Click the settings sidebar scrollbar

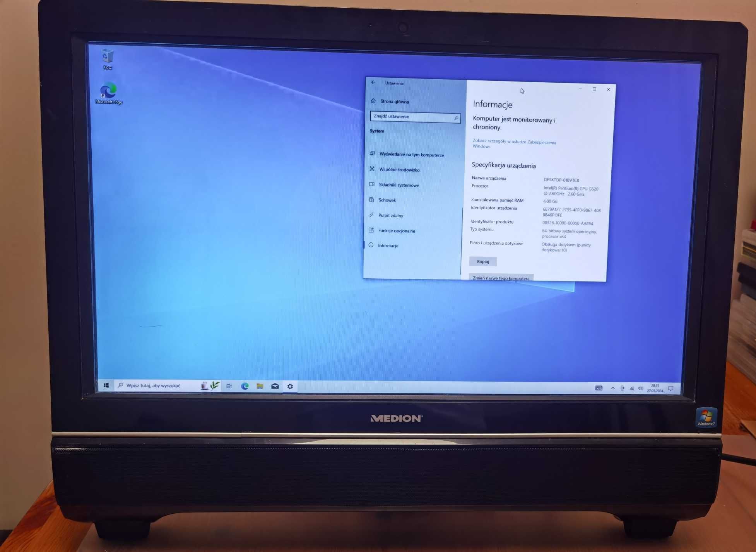click(x=462, y=242)
